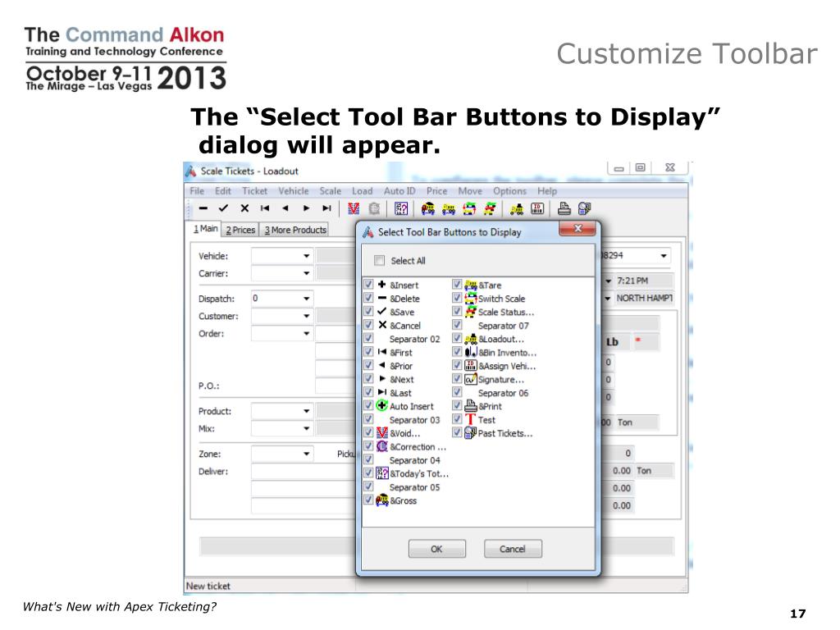Toggle the Signature button checkbox
This screenshot has height=630, width=840.
pyautogui.click(x=457, y=380)
